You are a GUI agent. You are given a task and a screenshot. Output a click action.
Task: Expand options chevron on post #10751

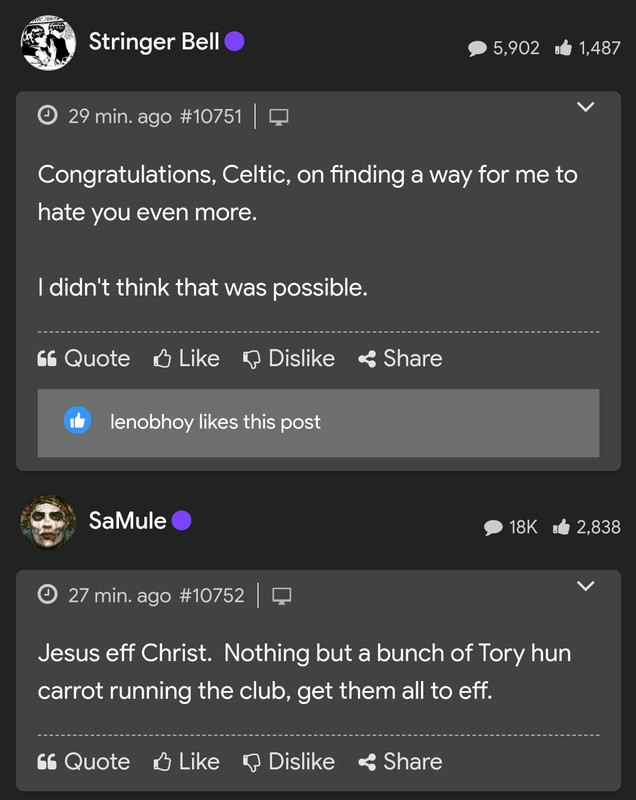(x=586, y=107)
